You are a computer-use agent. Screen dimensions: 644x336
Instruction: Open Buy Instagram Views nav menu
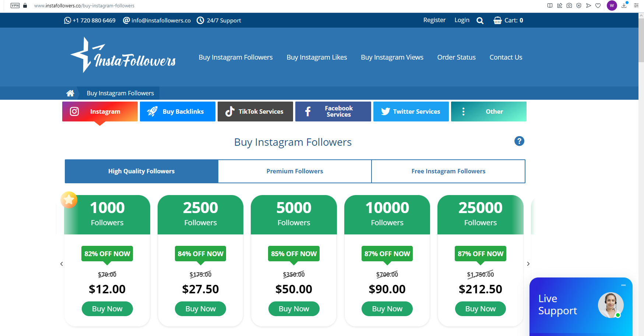coord(392,57)
